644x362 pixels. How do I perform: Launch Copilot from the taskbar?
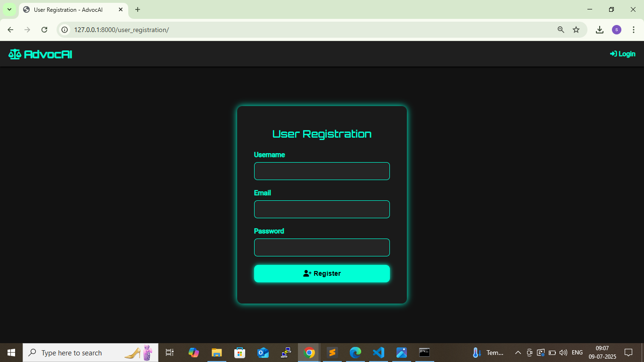194,353
